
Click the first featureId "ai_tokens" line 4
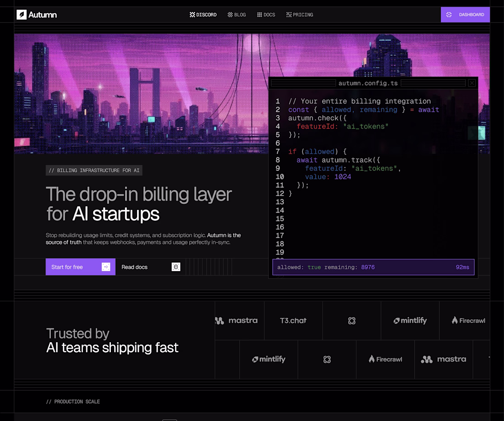coord(342,126)
